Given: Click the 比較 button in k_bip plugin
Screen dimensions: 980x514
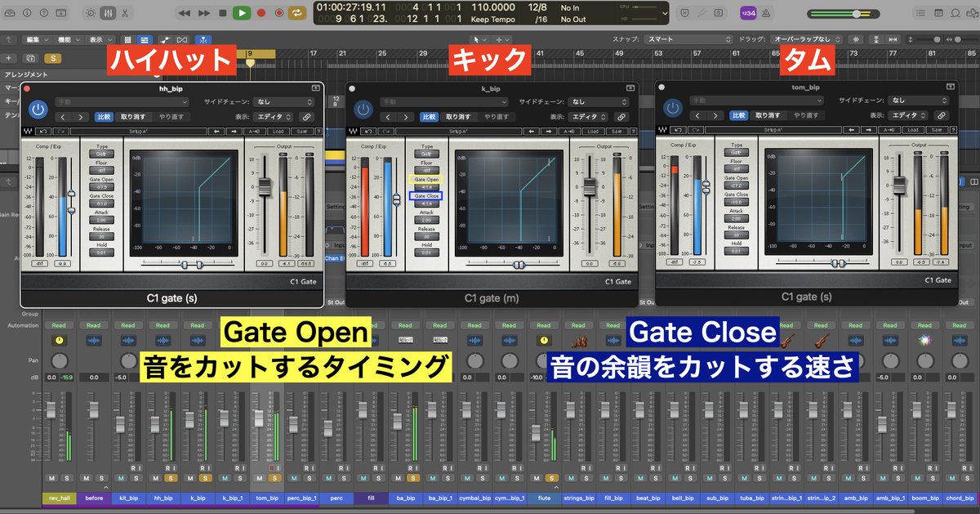Looking at the screenshot, I should tap(429, 116).
